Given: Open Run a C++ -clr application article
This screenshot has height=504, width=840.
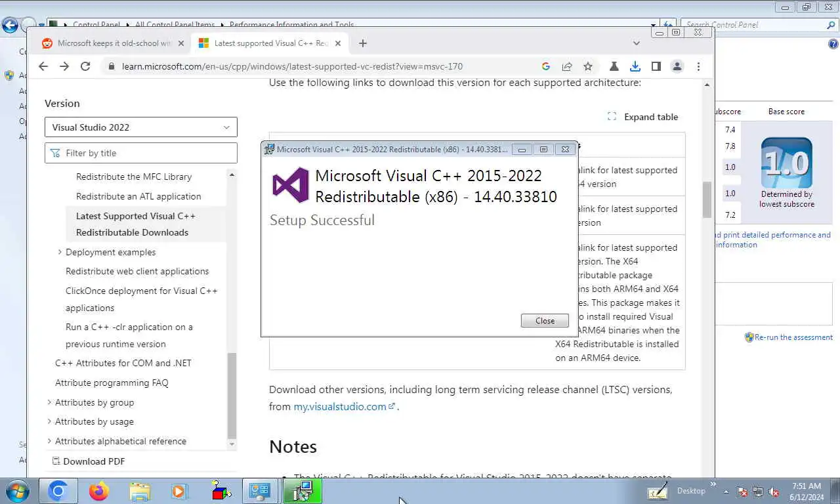Looking at the screenshot, I should 129,335.
